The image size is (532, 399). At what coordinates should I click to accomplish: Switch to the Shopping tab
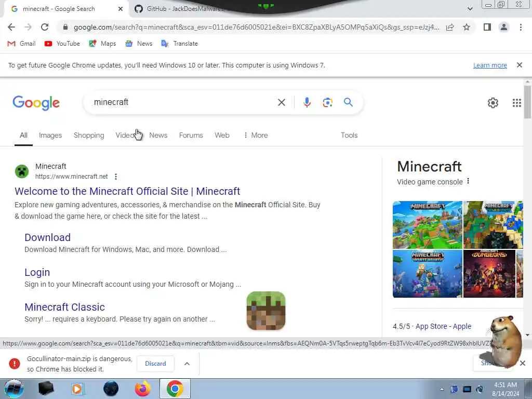(x=89, y=135)
